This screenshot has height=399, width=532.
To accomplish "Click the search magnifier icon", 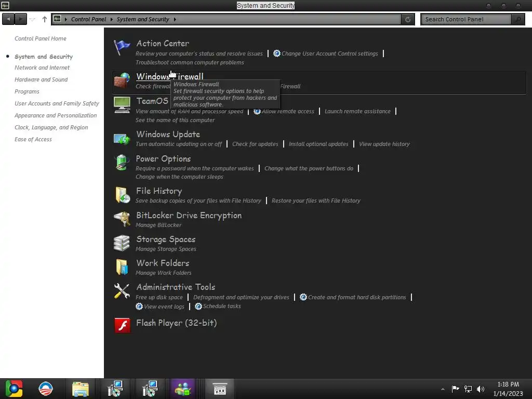I will pyautogui.click(x=518, y=19).
